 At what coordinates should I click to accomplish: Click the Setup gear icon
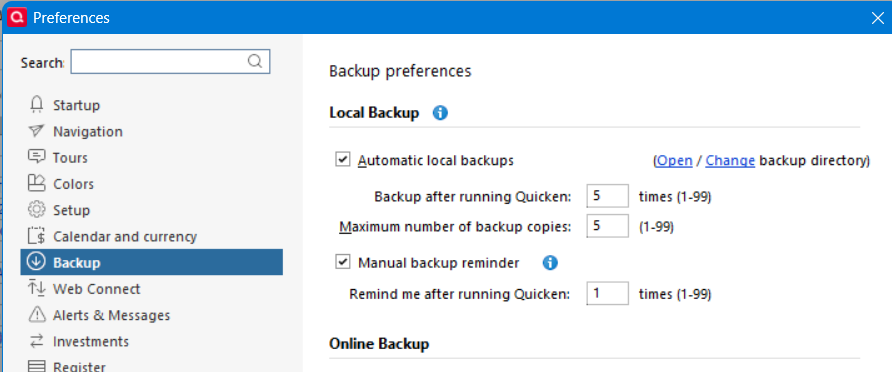(36, 209)
